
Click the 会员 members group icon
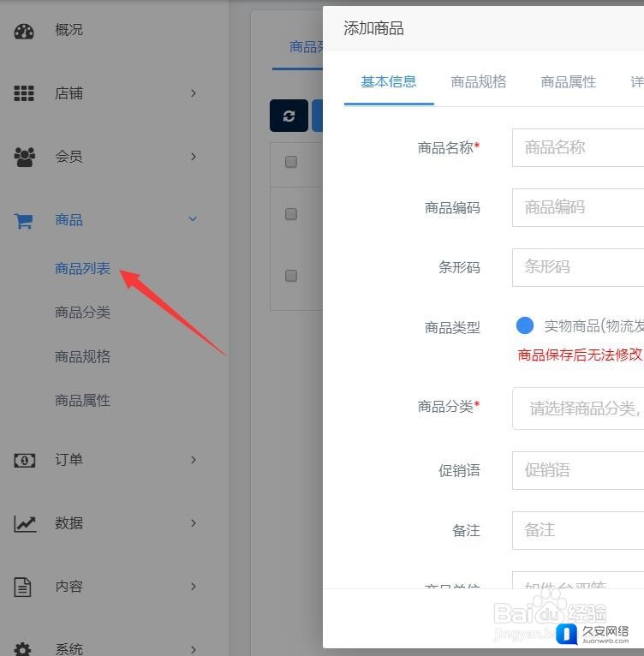coord(24,157)
